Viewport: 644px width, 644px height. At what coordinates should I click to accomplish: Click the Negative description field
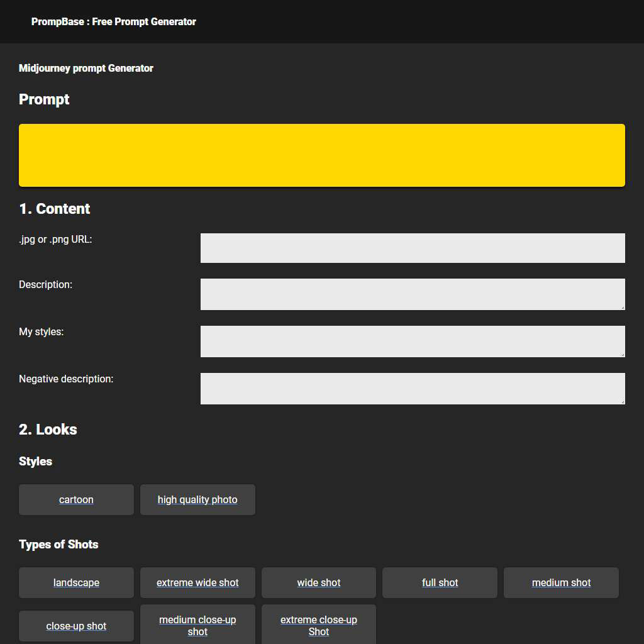[x=412, y=388]
